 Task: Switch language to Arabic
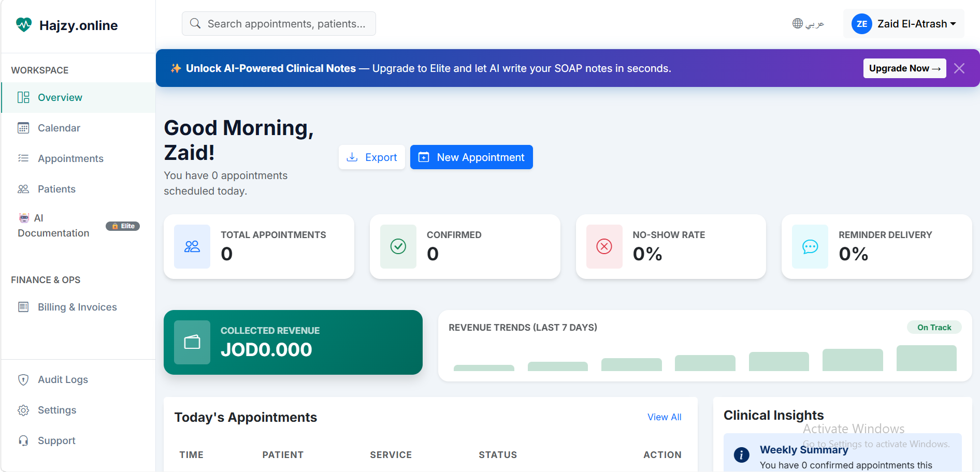[808, 23]
